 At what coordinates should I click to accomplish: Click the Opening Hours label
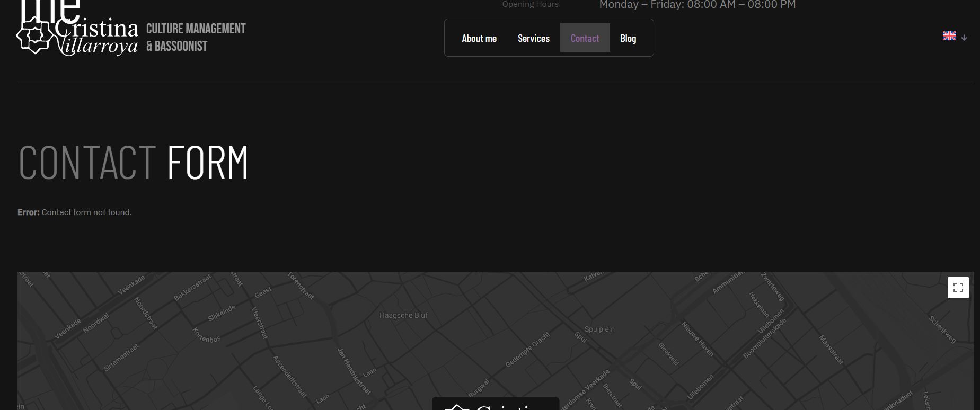530,5
